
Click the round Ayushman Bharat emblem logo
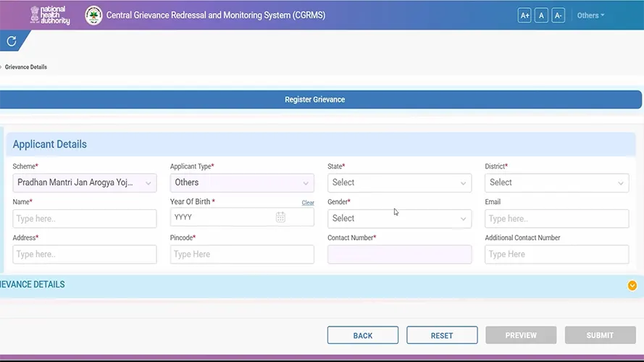pos(93,16)
